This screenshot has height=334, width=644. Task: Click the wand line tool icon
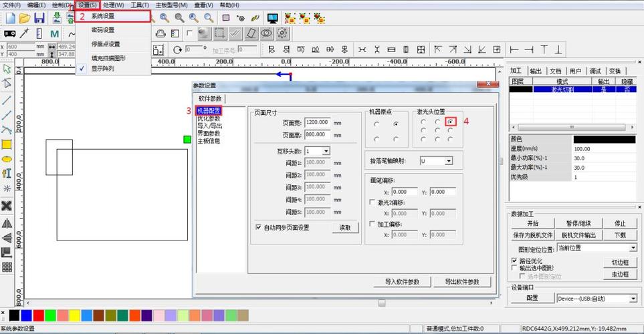[24, 33]
